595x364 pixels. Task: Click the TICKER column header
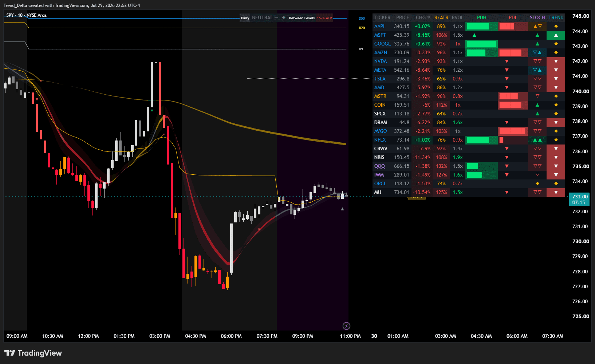point(382,17)
